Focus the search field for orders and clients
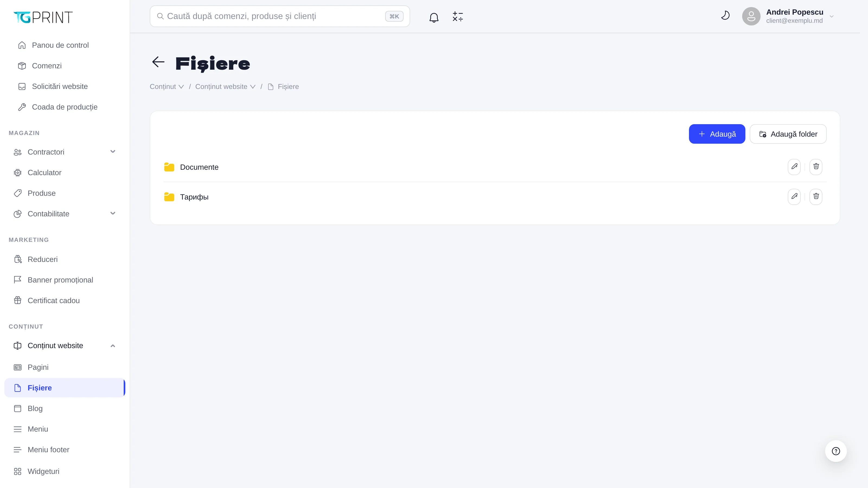 (280, 16)
